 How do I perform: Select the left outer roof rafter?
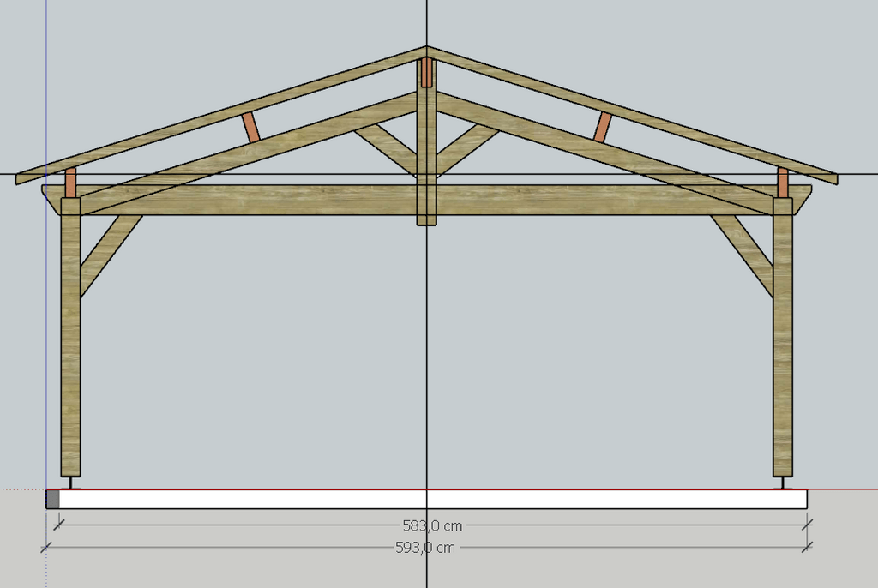[221, 116]
